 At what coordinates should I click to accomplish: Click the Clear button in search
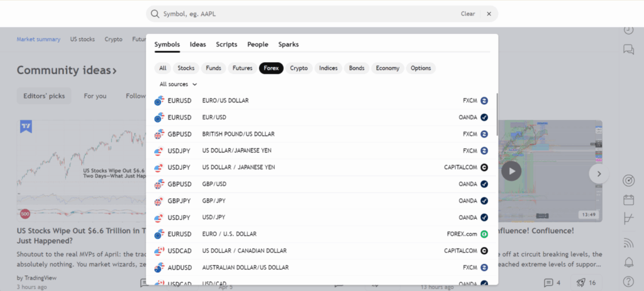[x=467, y=14]
